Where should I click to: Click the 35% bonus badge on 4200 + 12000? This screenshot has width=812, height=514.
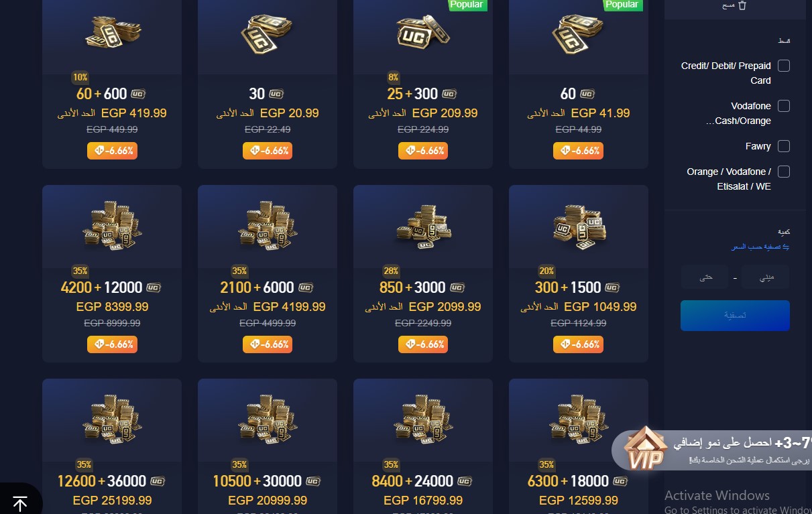80,271
